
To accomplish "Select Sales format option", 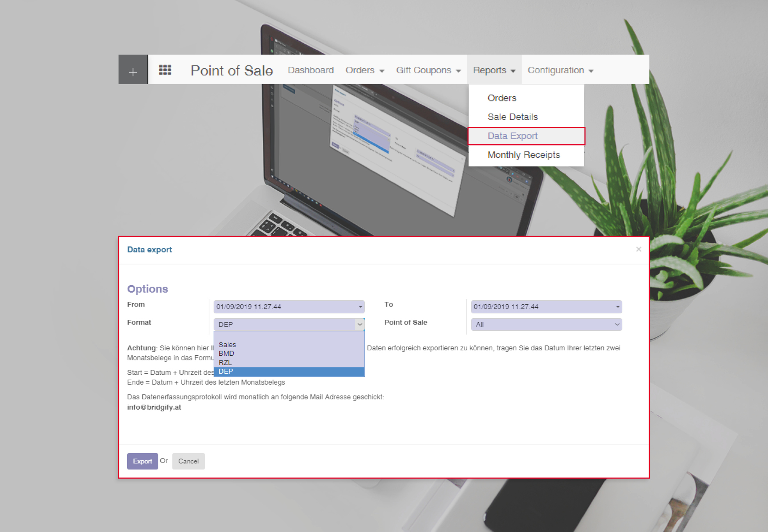I will tap(289, 345).
